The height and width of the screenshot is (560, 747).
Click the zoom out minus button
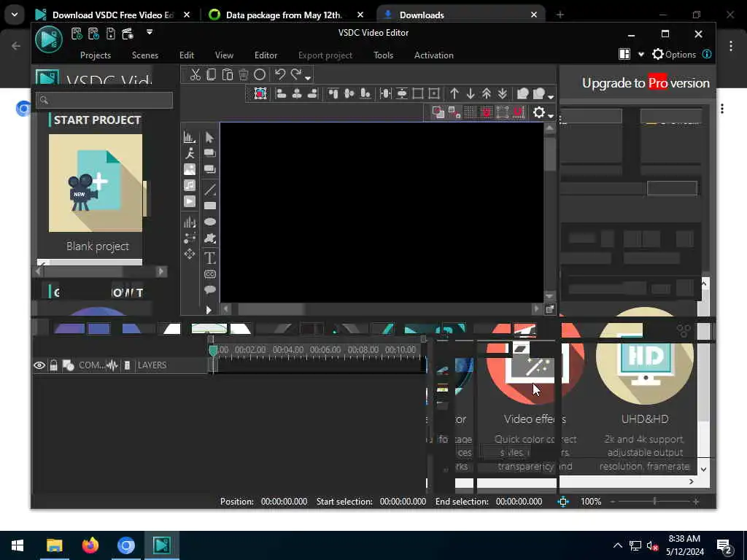pyautogui.click(x=613, y=502)
